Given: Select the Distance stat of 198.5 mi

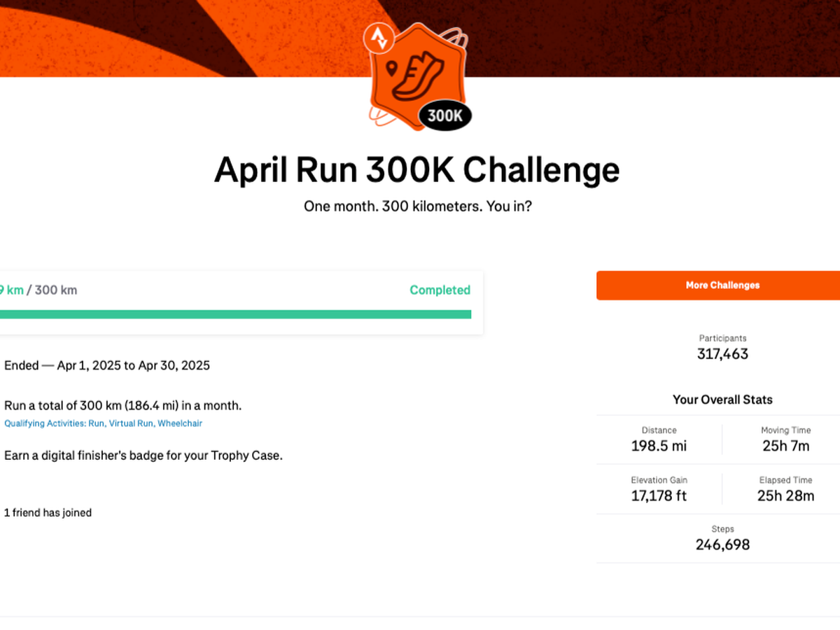Looking at the screenshot, I should [x=659, y=446].
